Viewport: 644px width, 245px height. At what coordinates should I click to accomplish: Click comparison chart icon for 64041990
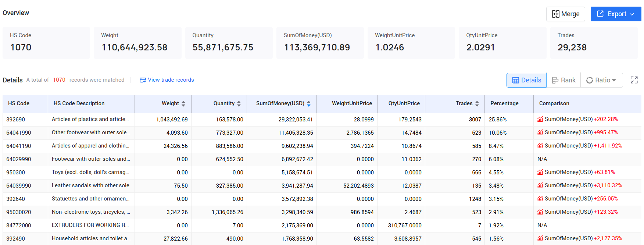tap(540, 132)
